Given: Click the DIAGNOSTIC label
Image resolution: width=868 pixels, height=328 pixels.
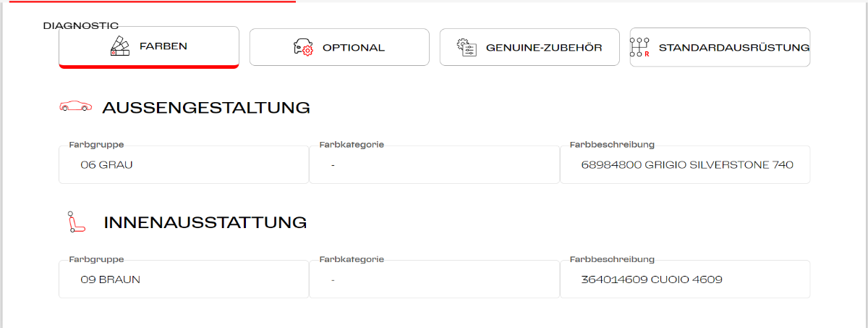Looking at the screenshot, I should pos(81,25).
